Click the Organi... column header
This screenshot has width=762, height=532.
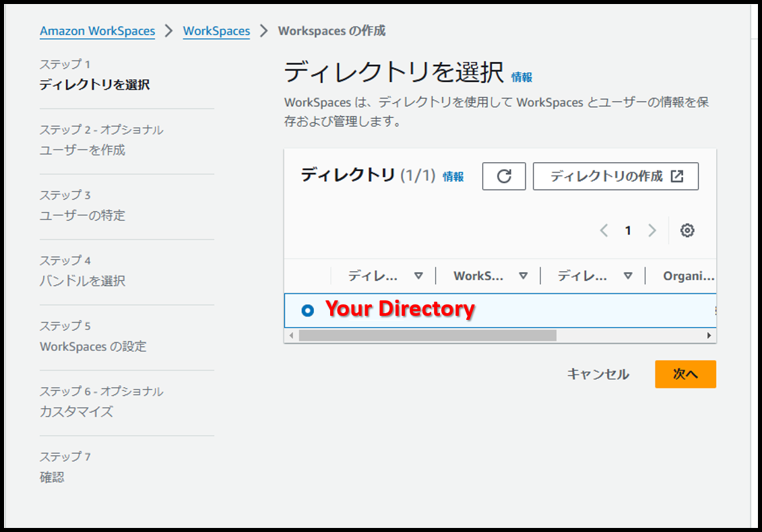coord(689,276)
